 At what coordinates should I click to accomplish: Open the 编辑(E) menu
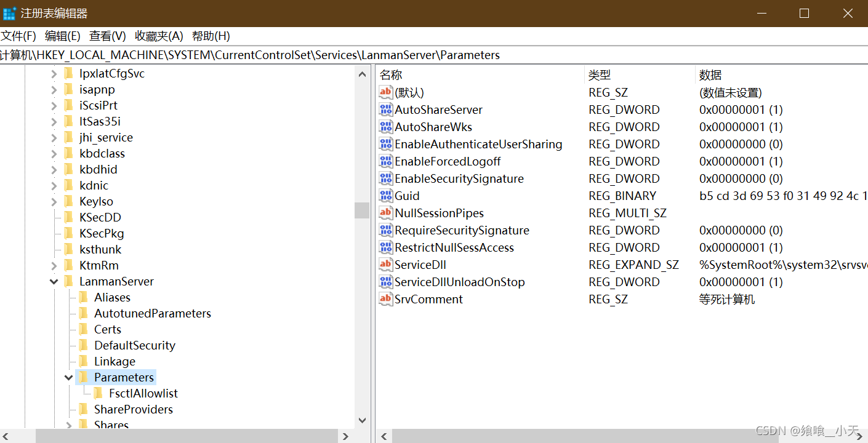63,36
